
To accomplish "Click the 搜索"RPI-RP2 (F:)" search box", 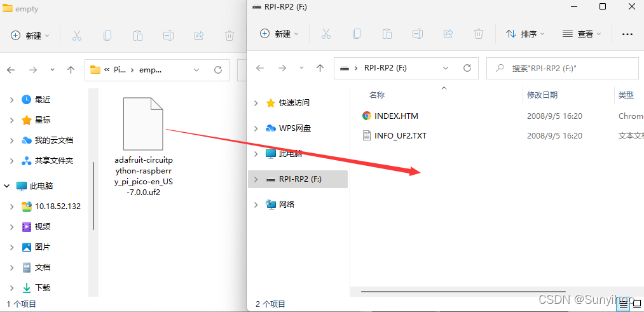I will (563, 68).
